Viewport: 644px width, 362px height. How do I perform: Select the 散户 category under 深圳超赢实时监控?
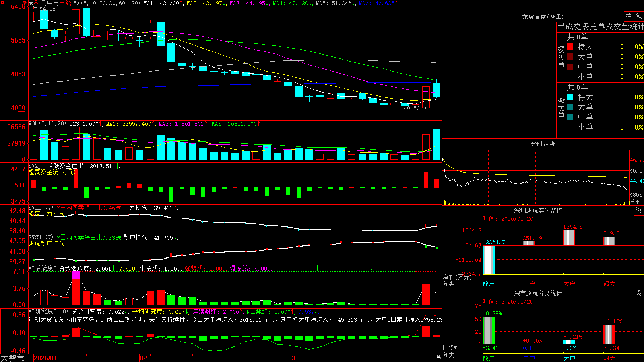pyautogui.click(x=489, y=284)
